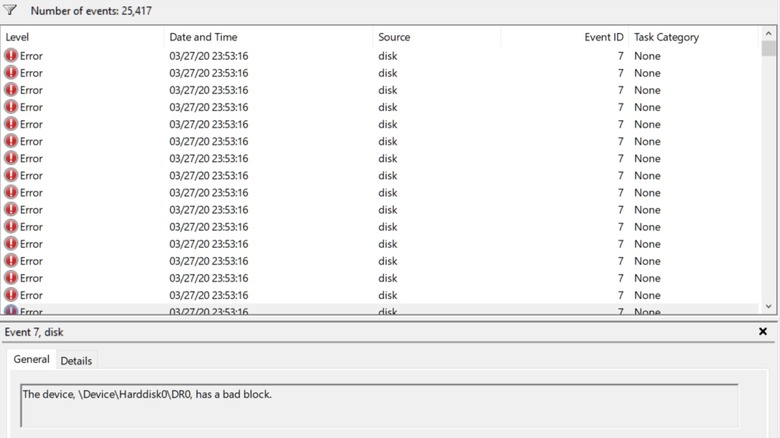Click the scrollbar up arrow in the event list

[x=769, y=33]
